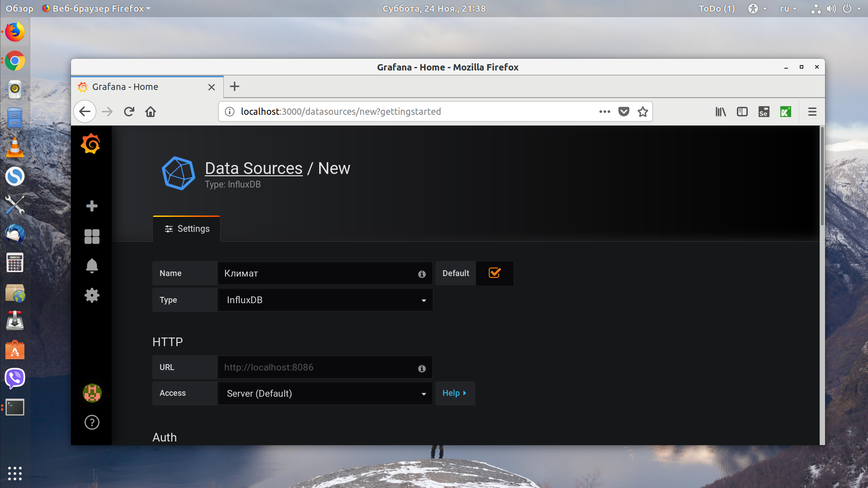Open the Access dropdown showing Server (Default)
The height and width of the screenshot is (488, 868).
325,393
